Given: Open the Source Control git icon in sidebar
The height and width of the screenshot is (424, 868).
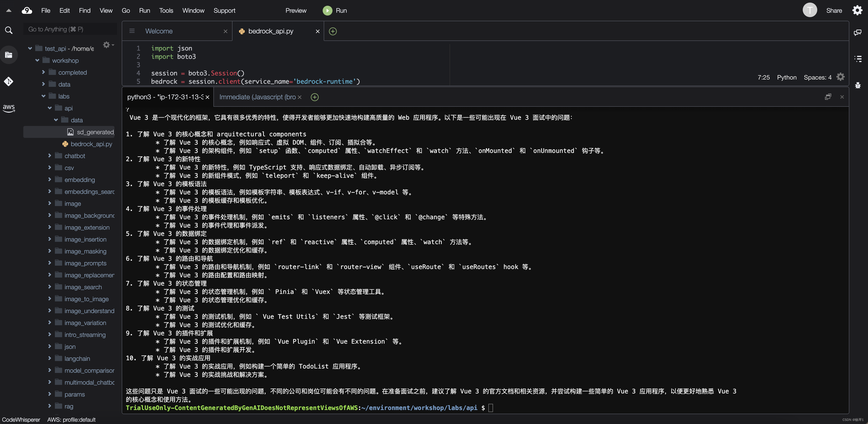Looking at the screenshot, I should coord(9,81).
